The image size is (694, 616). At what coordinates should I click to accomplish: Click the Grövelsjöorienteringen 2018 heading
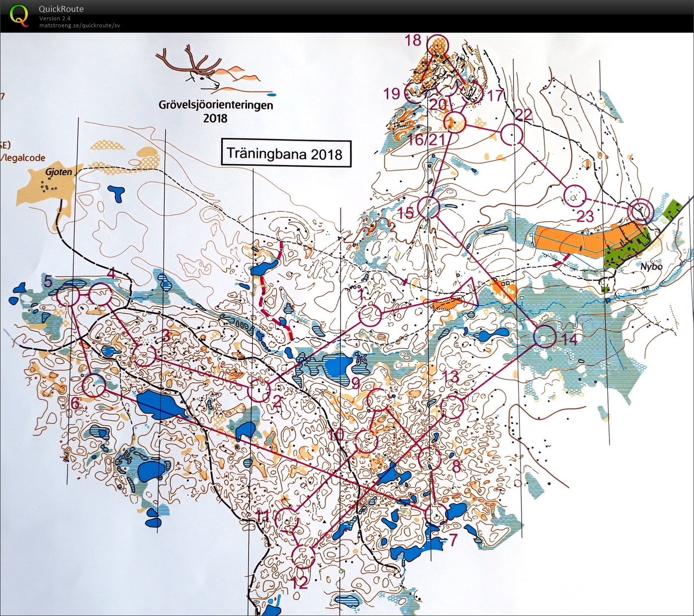[216, 111]
